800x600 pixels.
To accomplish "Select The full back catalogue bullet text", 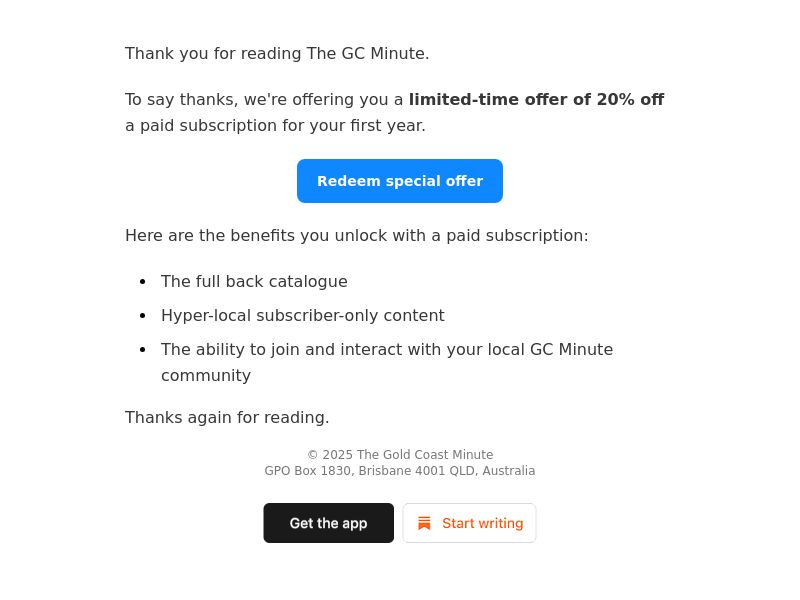I will [x=254, y=282].
